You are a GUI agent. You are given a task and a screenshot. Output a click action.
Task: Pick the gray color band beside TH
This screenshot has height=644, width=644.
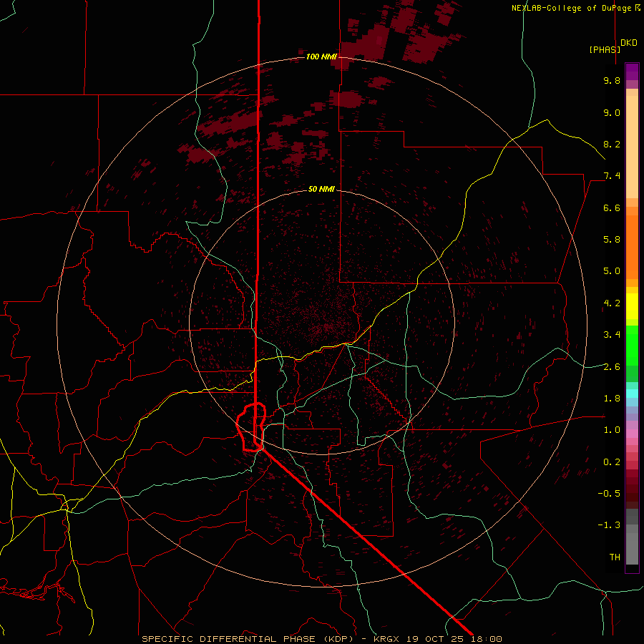(x=632, y=550)
